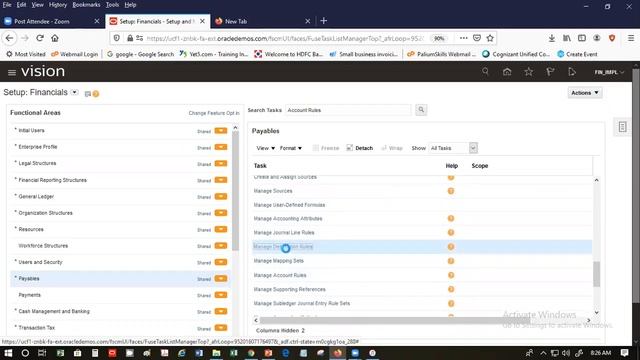
Task: Toggle the Transaction Tax enable switch
Action: click(x=221, y=328)
